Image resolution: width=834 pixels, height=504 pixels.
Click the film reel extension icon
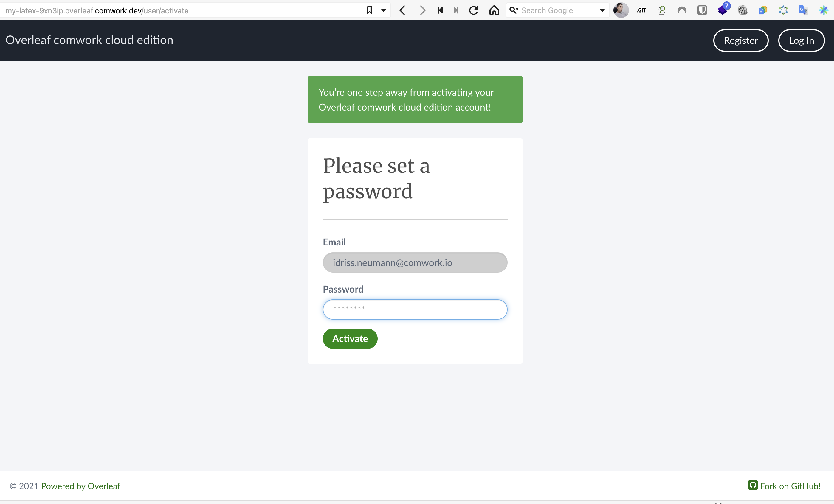point(742,10)
